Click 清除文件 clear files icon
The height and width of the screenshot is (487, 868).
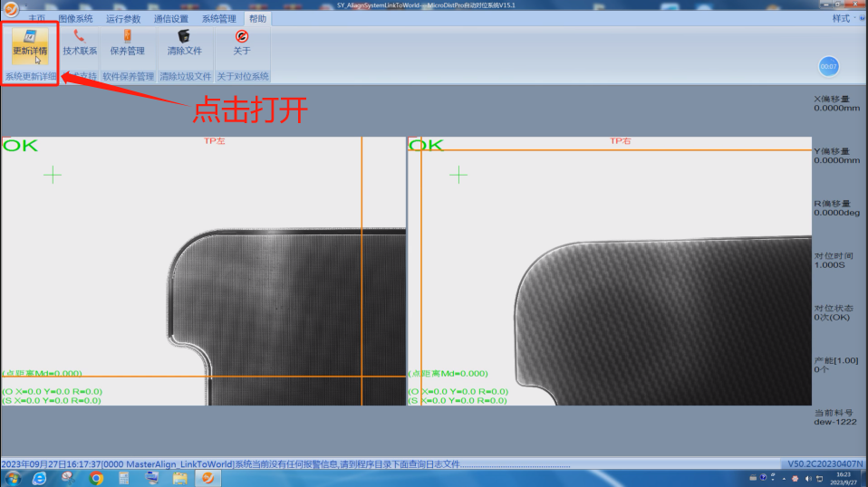click(184, 43)
